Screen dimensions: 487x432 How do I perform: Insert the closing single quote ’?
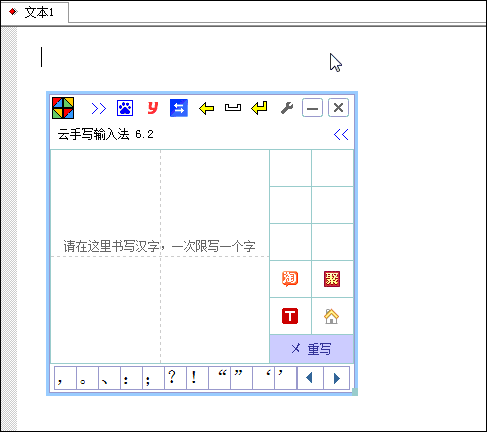pos(285,378)
